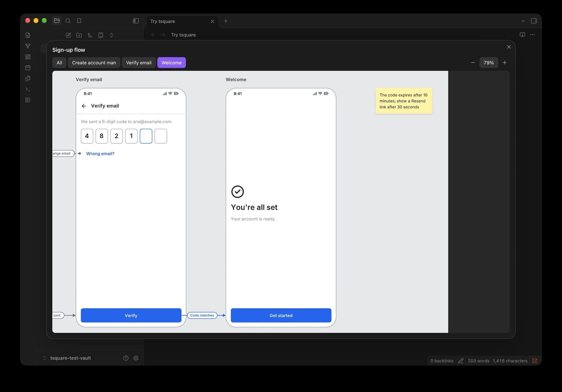Open more options three-dot menu
This screenshot has width=562, height=392.
(x=533, y=35)
